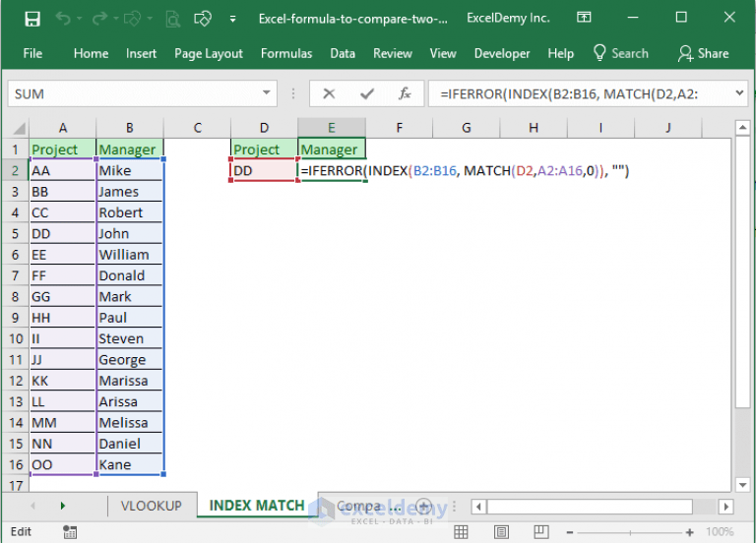Open the Page Layout ribbon tab
Image resolution: width=756 pixels, height=543 pixels.
pos(209,53)
